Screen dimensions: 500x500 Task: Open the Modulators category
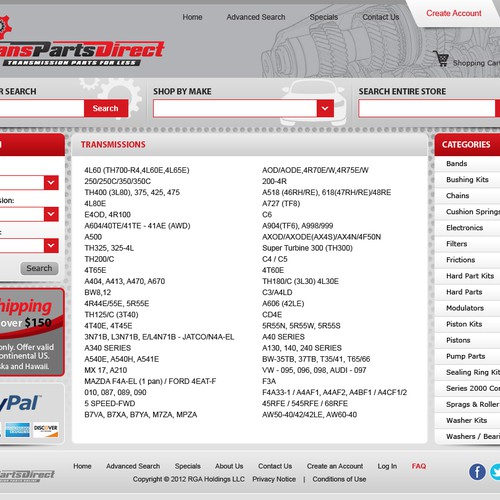coord(465,308)
